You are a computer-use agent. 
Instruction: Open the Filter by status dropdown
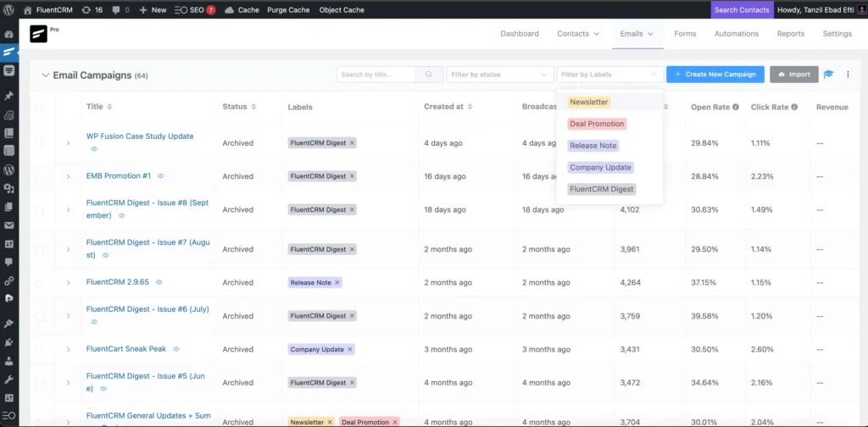click(500, 75)
